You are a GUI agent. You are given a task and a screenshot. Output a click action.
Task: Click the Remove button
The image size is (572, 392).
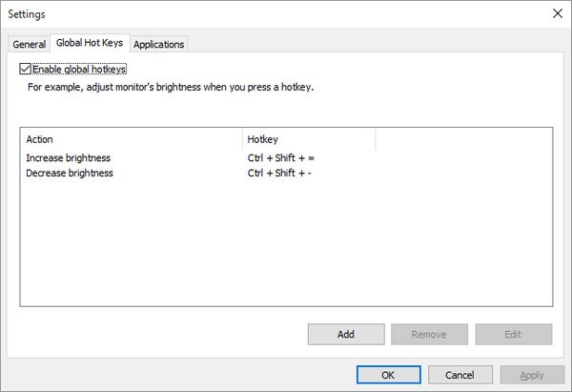[x=429, y=334]
